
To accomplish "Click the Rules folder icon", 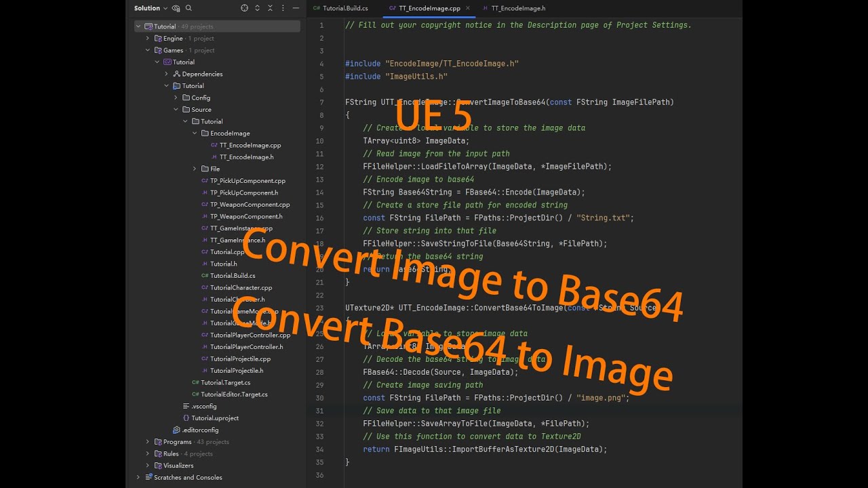I will [x=158, y=453].
